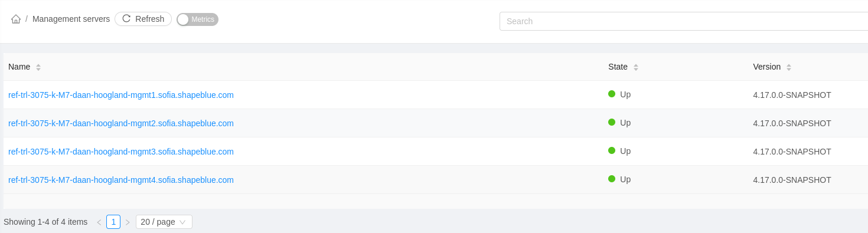The image size is (868, 233).
Task: Click green Up status dot for mgmt4
Action: 612,179
